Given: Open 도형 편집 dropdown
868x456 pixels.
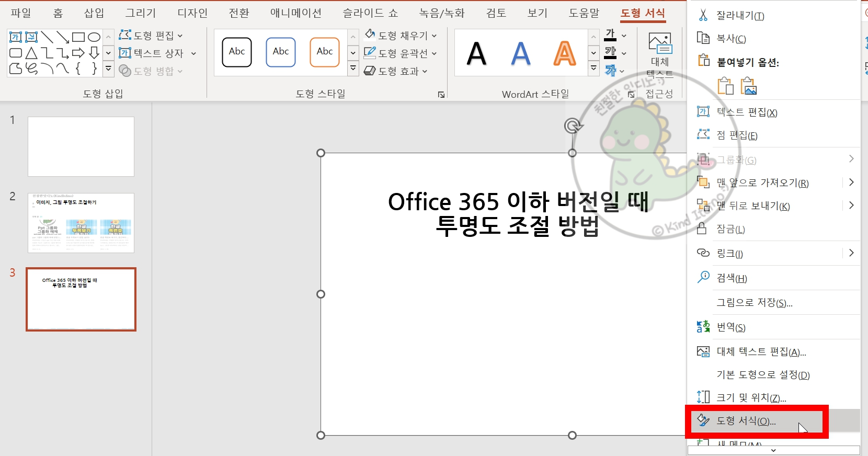Looking at the screenshot, I should coord(151,36).
